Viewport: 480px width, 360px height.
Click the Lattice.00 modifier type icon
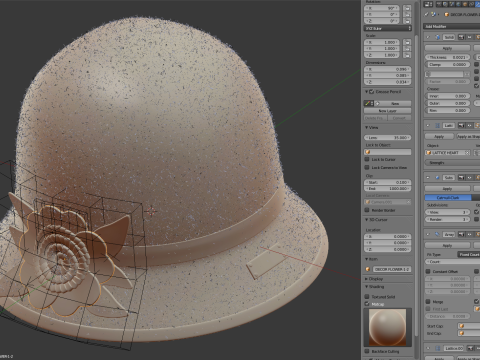click(438, 348)
